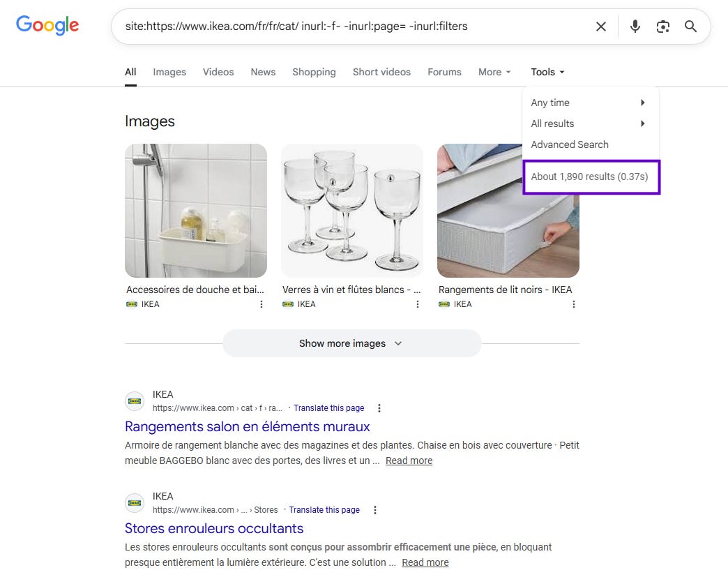The height and width of the screenshot is (584, 728).
Task: Open Advanced Search
Action: pos(570,144)
